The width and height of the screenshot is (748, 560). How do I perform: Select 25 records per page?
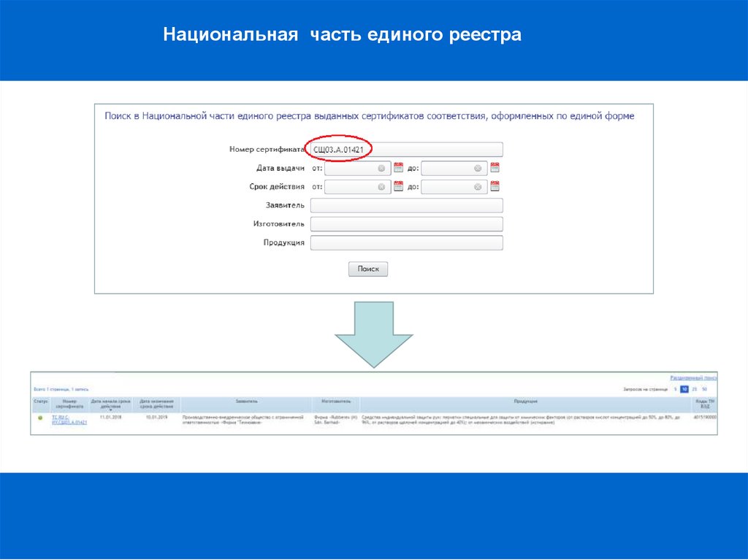tap(694, 390)
